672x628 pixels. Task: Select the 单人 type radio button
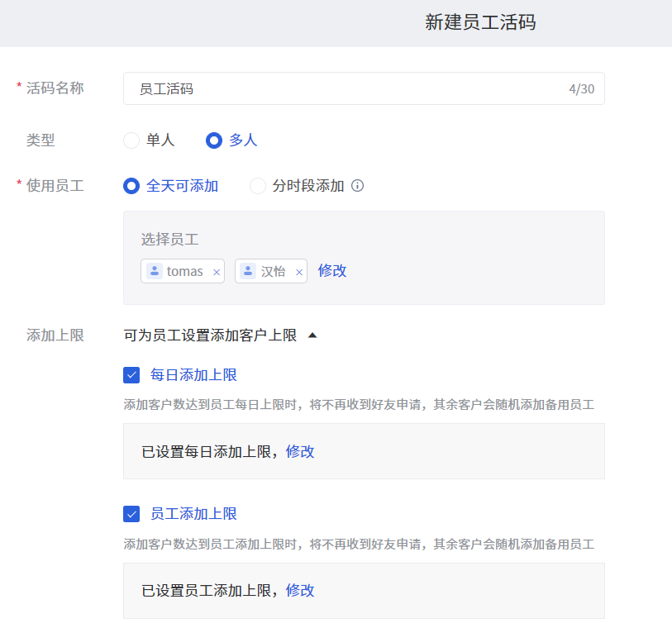coord(131,140)
